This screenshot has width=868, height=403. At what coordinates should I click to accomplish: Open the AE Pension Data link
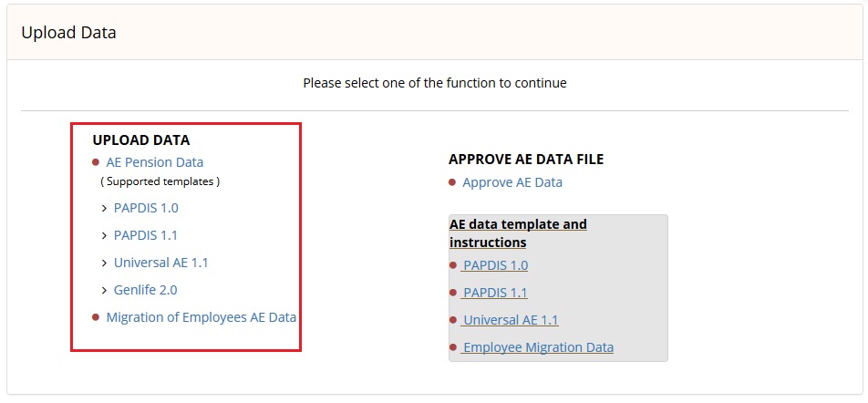click(155, 162)
